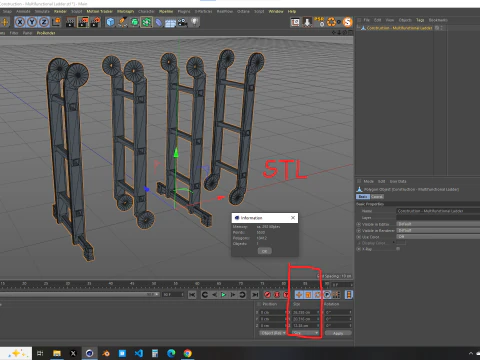
Task: Select the Spline Pen tool icon
Action: click(x=122, y=22)
